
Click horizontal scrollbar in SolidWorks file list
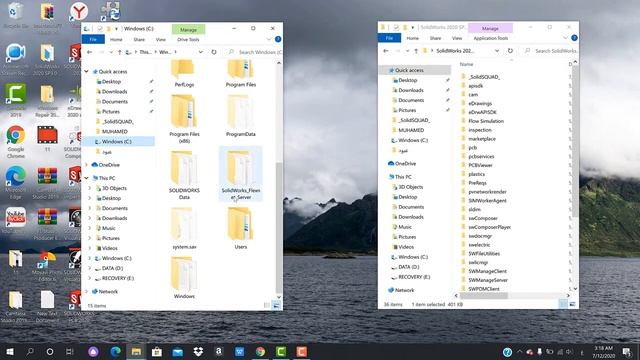tap(484, 296)
